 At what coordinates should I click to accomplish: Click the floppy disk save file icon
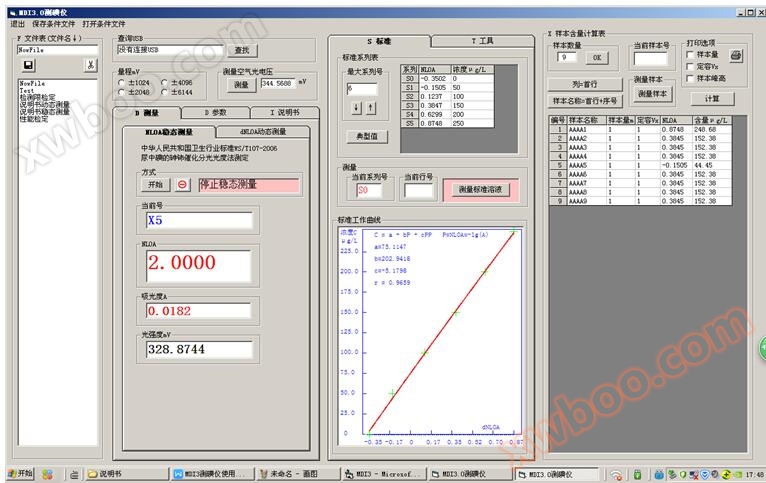28,66
